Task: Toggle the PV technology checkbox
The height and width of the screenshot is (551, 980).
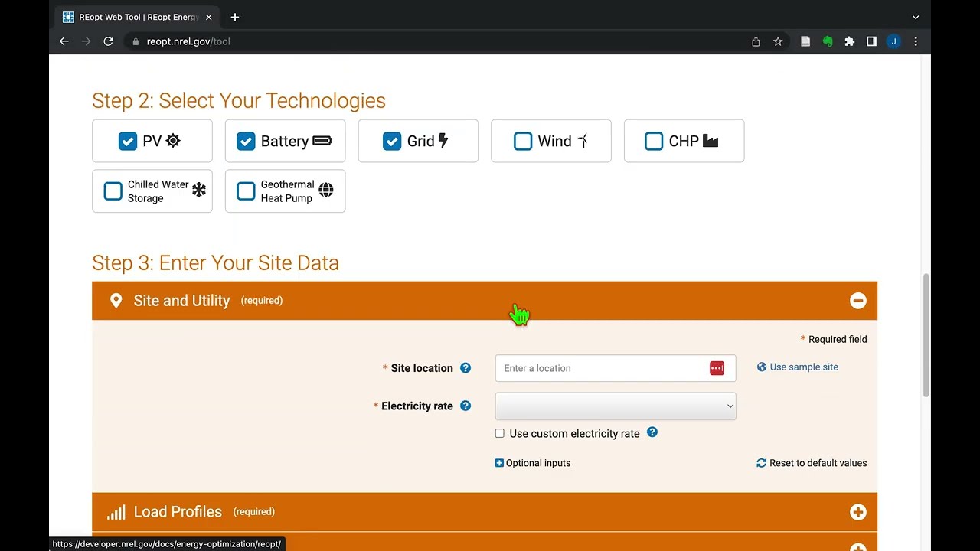Action: coord(128,141)
